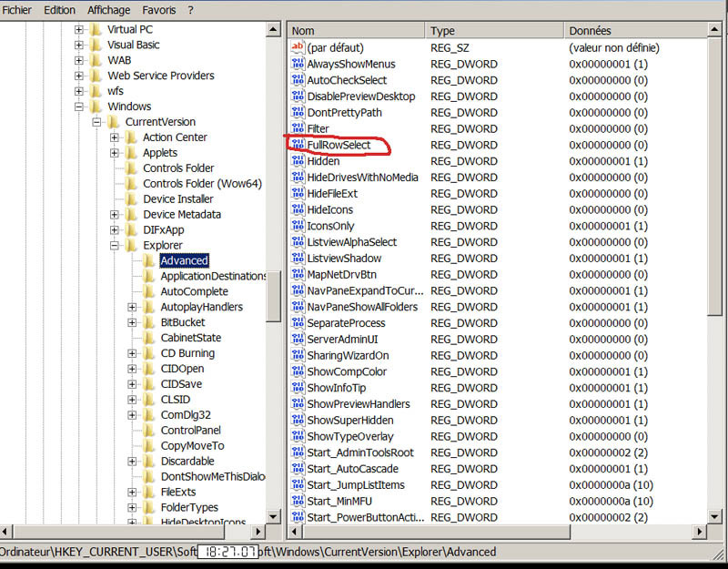
Task: Click values pane scroll right arrow
Action: click(700, 532)
